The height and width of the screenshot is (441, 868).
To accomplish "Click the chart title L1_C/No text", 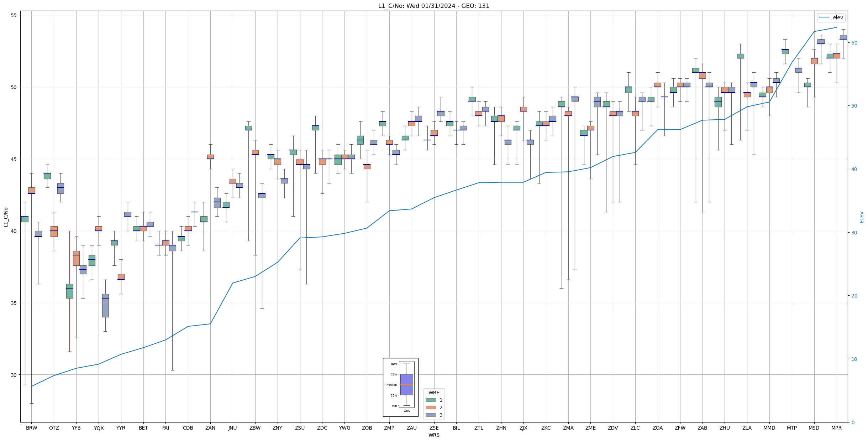I will [x=433, y=6].
